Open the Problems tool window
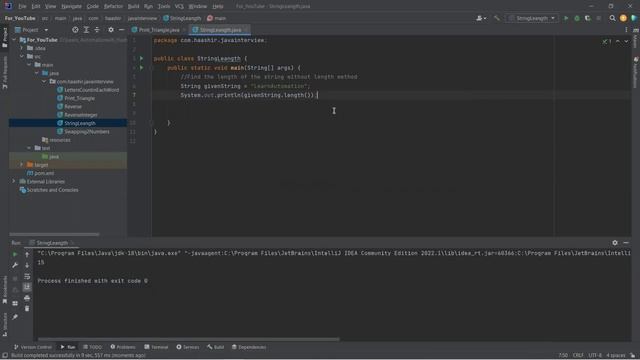Screen dimensions: 640x360 [123, 347]
